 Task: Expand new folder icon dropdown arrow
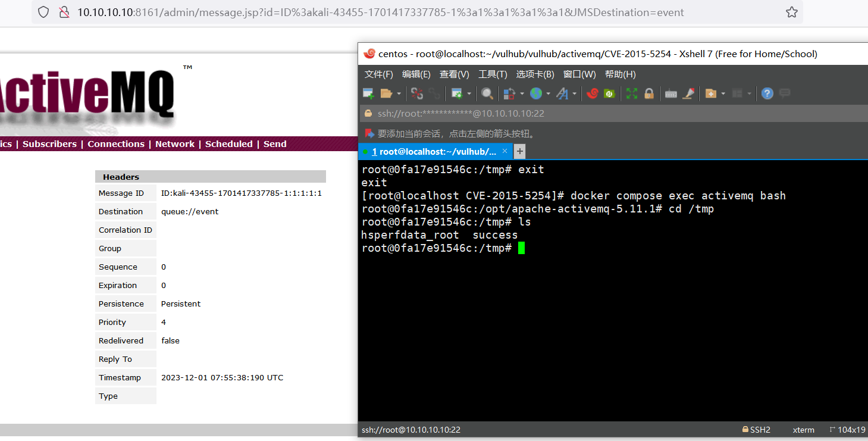pos(723,93)
